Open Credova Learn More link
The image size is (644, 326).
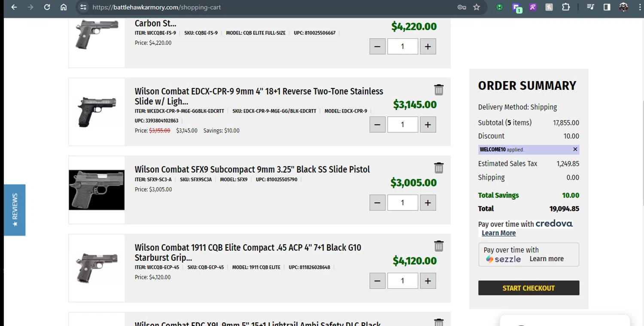click(x=498, y=233)
